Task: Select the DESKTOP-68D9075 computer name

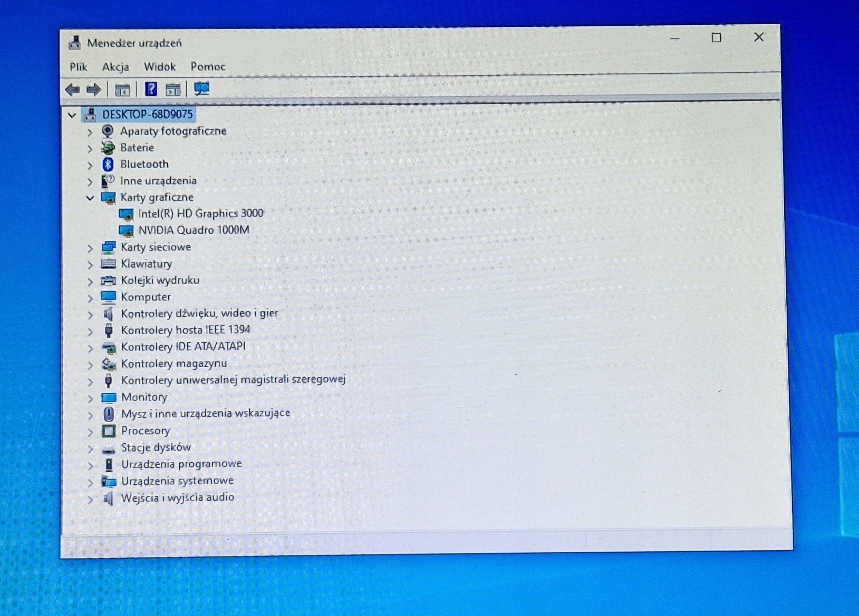Action: 148,114
